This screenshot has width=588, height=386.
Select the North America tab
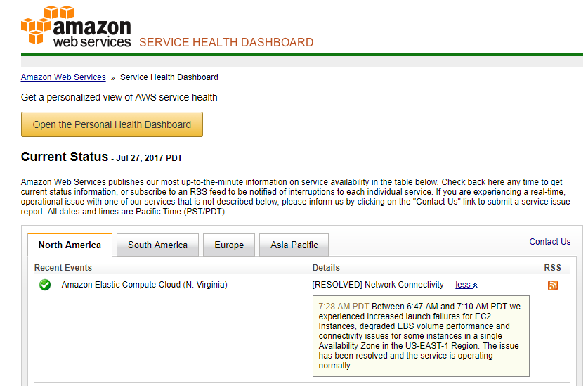coord(70,245)
